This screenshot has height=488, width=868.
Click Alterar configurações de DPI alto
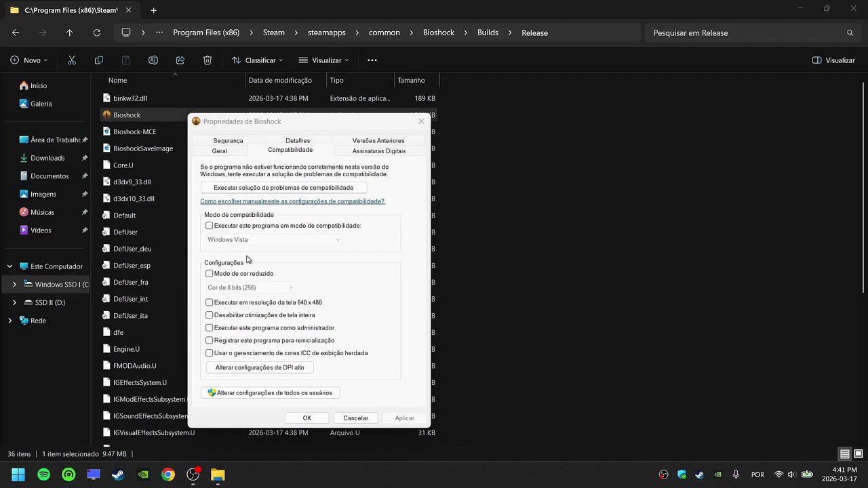tap(260, 367)
